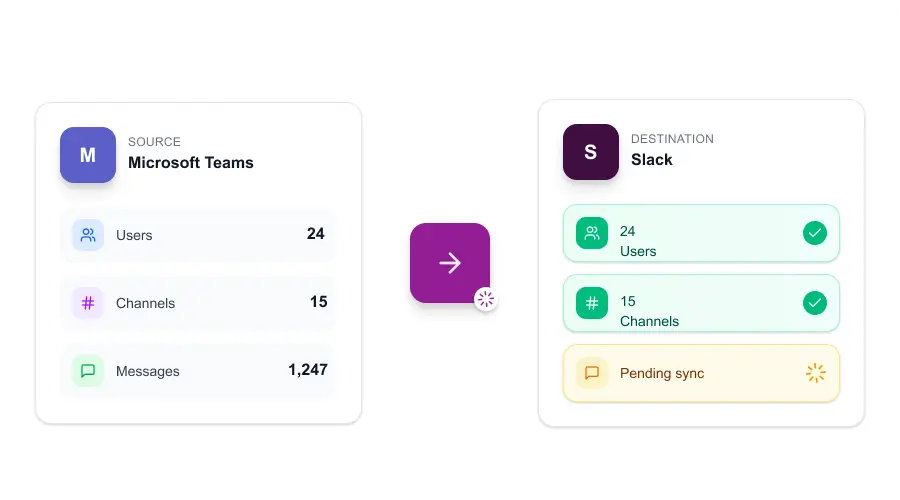
Task: Click the green Users icon in Slack destination
Action: coord(592,234)
